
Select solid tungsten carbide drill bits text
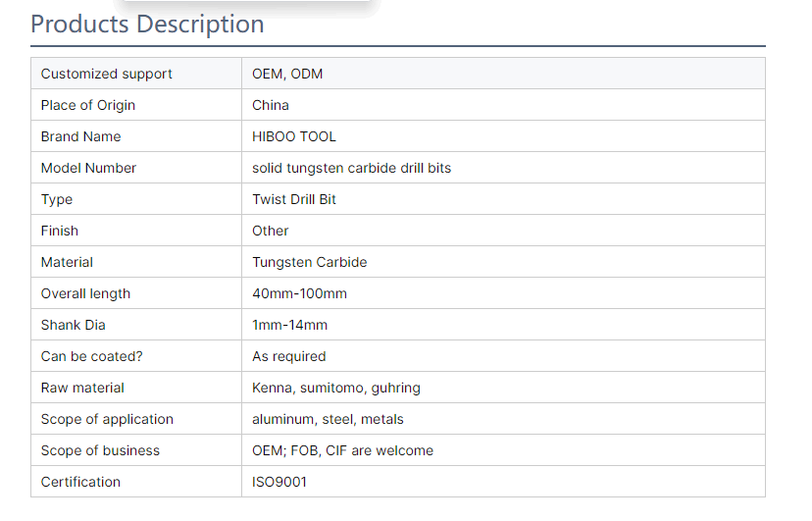(351, 168)
